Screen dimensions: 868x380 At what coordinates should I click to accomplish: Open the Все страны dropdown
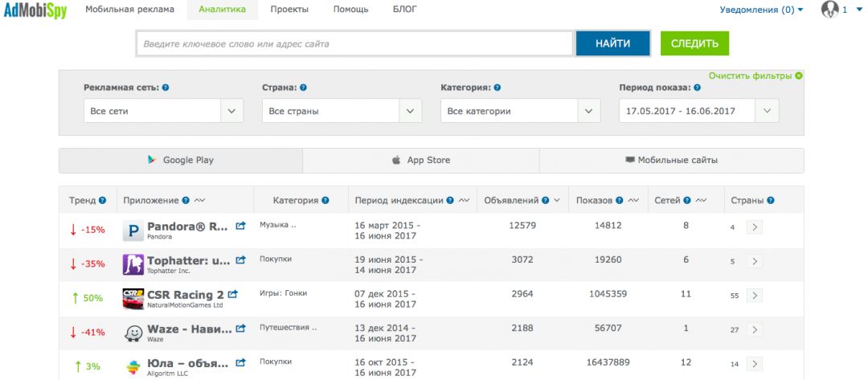(342, 111)
